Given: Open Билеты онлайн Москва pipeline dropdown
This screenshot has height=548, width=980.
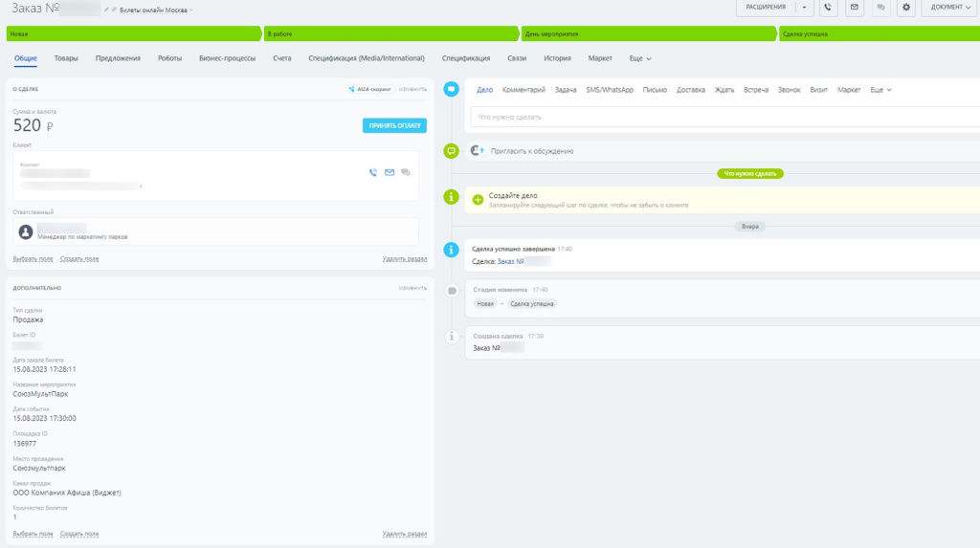Looking at the screenshot, I should point(156,10).
